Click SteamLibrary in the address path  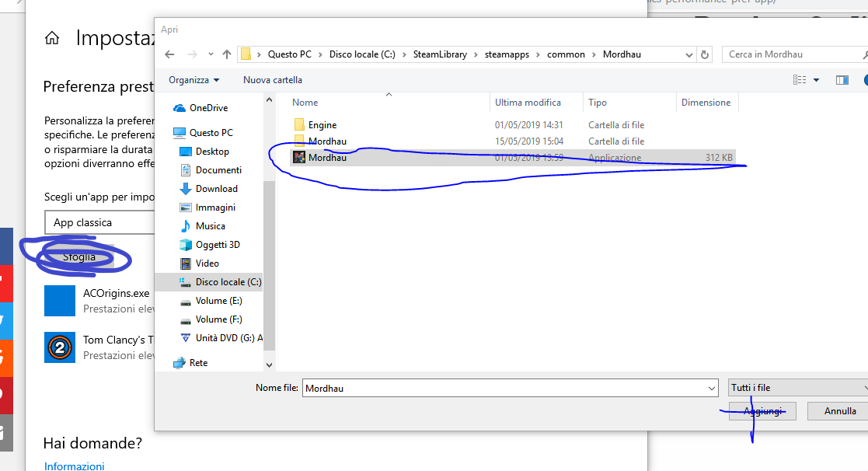440,54
